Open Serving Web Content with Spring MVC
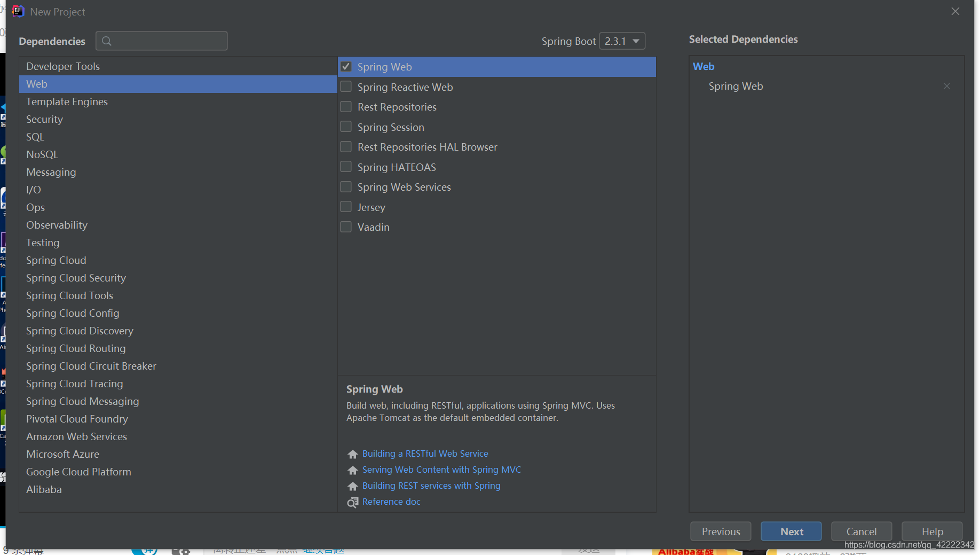This screenshot has height=555, width=980. coord(441,470)
